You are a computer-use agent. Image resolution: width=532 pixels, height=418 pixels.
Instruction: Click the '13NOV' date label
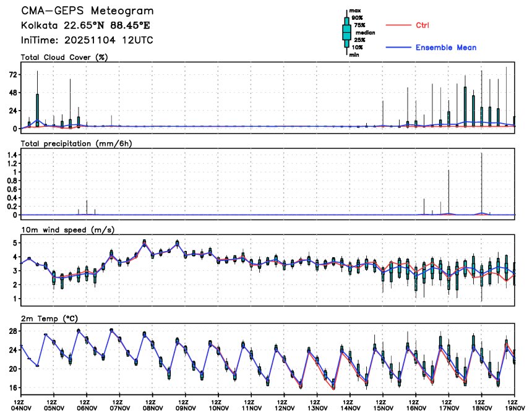tap(317, 409)
